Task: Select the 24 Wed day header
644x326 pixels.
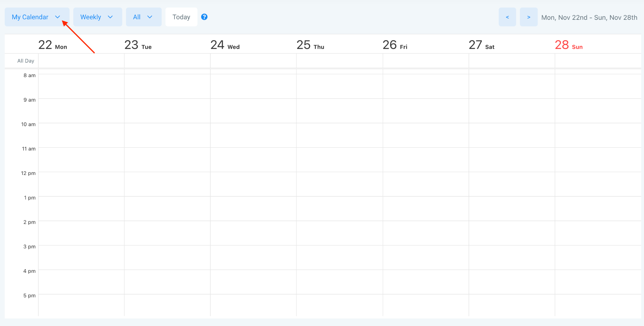Action: pos(225,45)
